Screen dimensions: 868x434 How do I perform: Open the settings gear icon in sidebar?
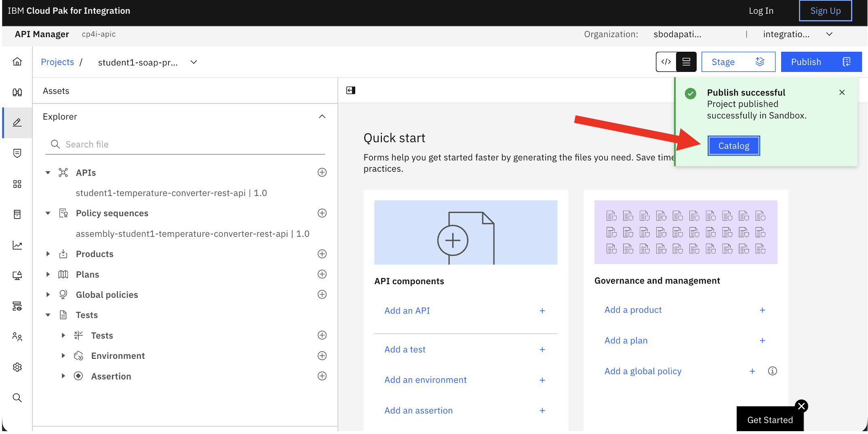pyautogui.click(x=17, y=367)
